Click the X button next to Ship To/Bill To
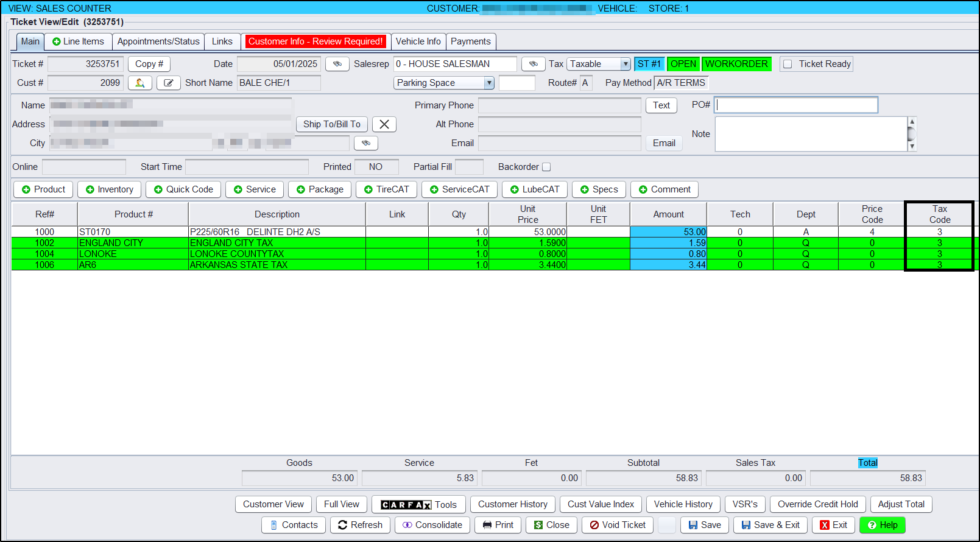980x542 pixels. [384, 124]
